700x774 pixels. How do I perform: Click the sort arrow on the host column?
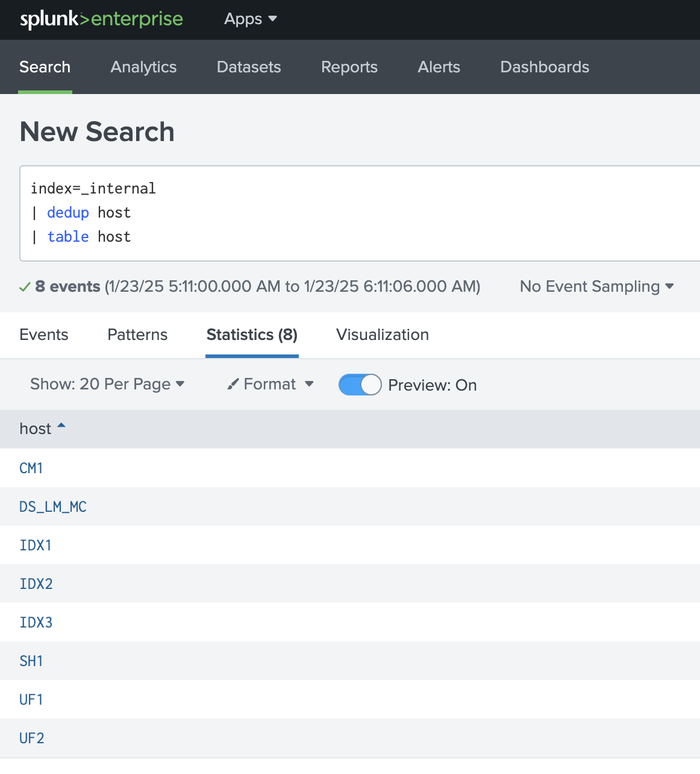(61, 425)
